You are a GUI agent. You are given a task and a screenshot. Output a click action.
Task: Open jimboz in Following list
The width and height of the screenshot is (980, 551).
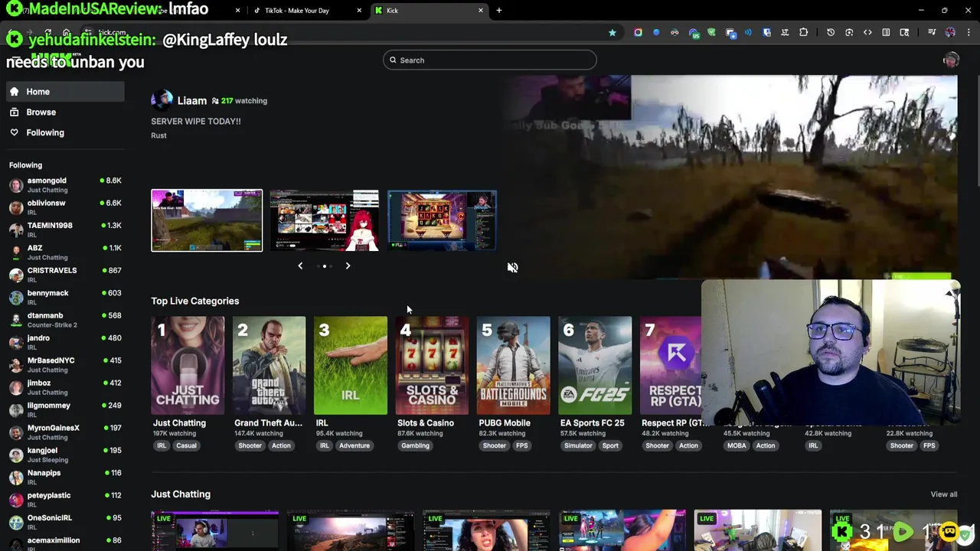tap(65, 387)
